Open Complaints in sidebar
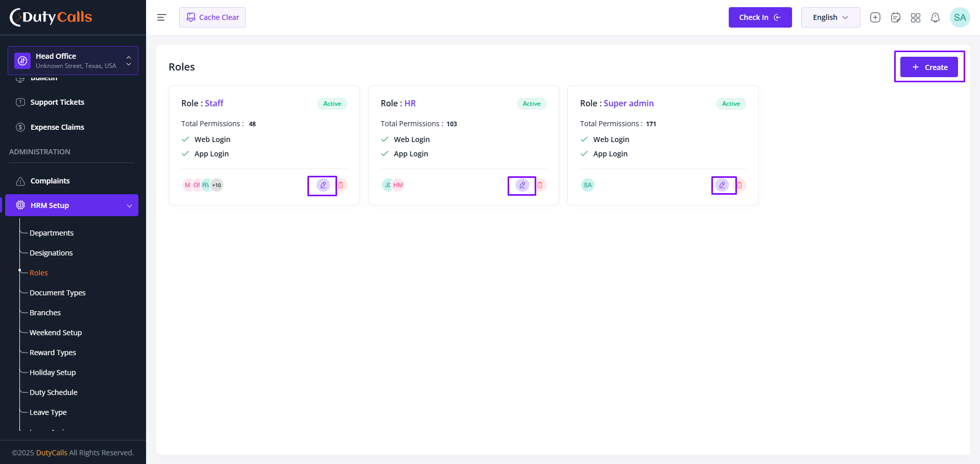 point(50,181)
